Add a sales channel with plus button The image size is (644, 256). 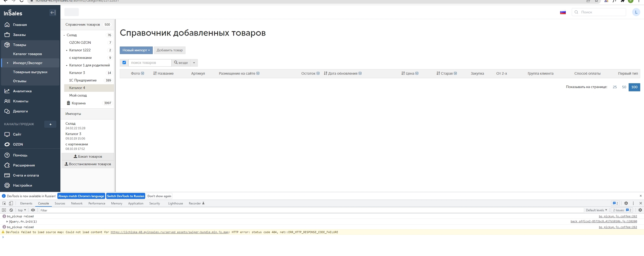50,124
